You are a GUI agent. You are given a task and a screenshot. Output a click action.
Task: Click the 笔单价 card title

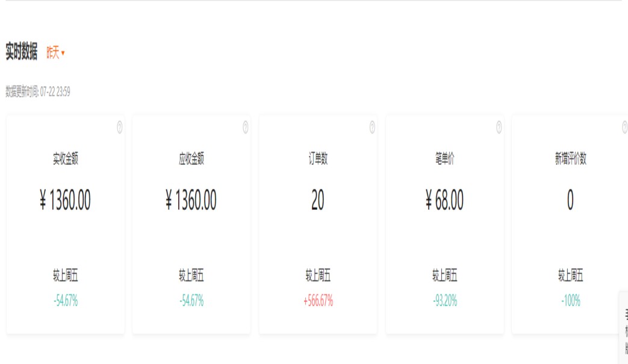[x=444, y=159]
